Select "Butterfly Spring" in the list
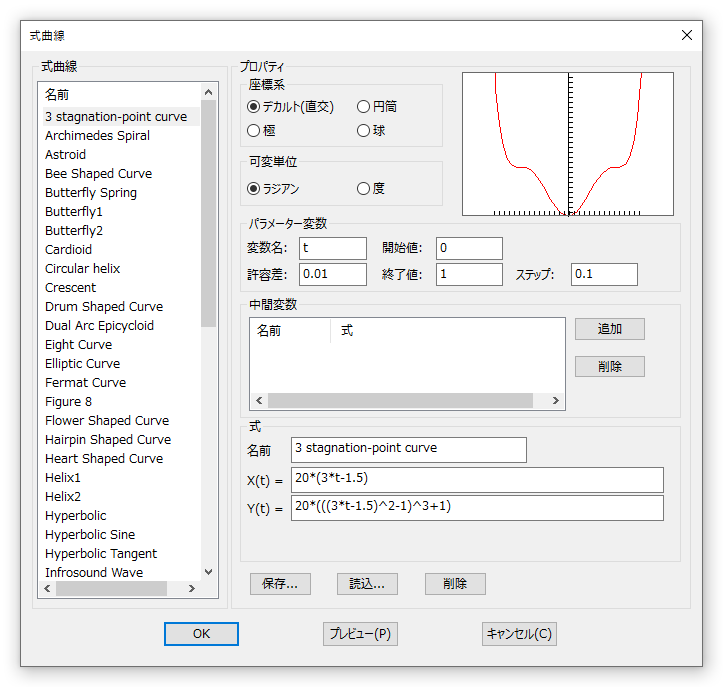723x687 pixels. click(x=91, y=193)
